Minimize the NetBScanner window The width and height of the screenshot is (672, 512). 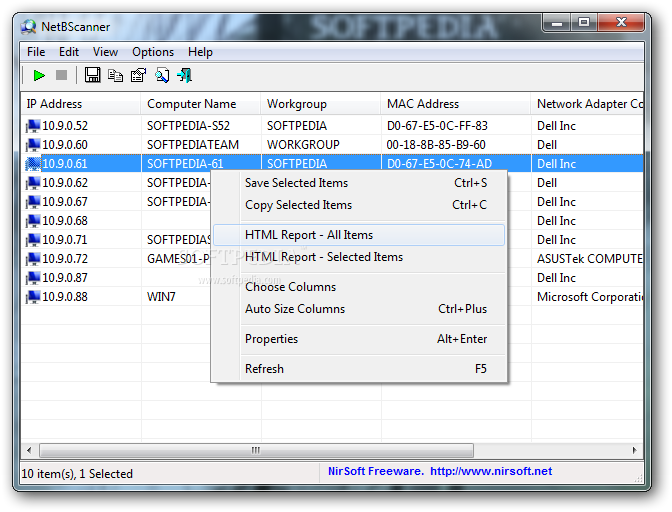click(x=557, y=23)
